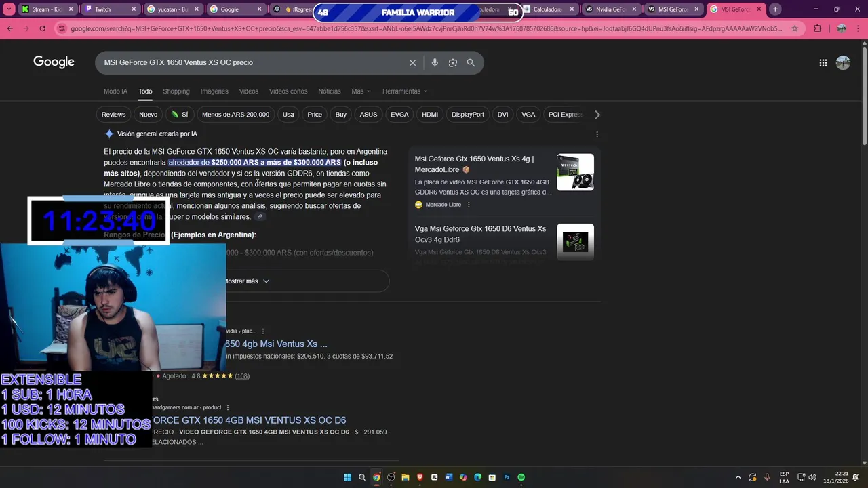The height and width of the screenshot is (488, 868).
Task: Open a new browser tab
Action: coord(775,9)
